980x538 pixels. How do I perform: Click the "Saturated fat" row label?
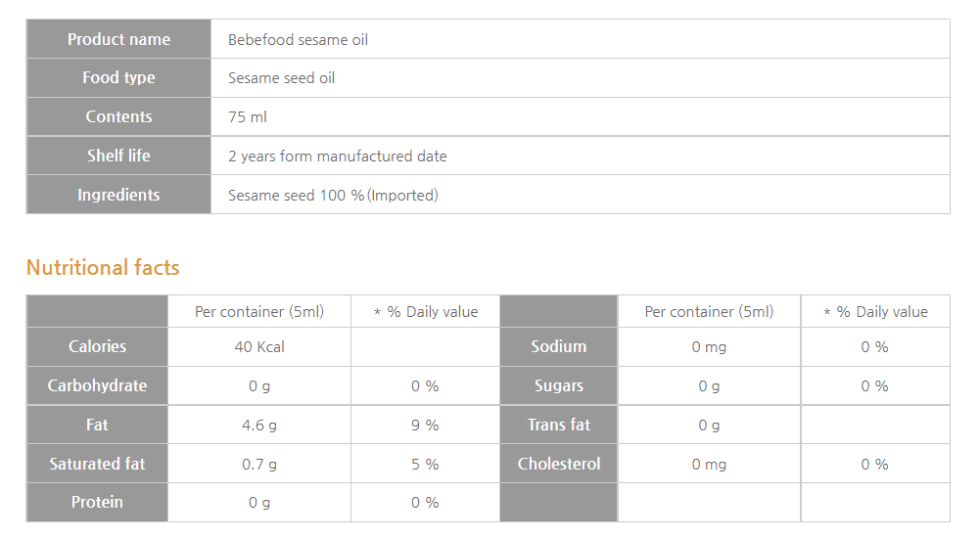pyautogui.click(x=97, y=464)
